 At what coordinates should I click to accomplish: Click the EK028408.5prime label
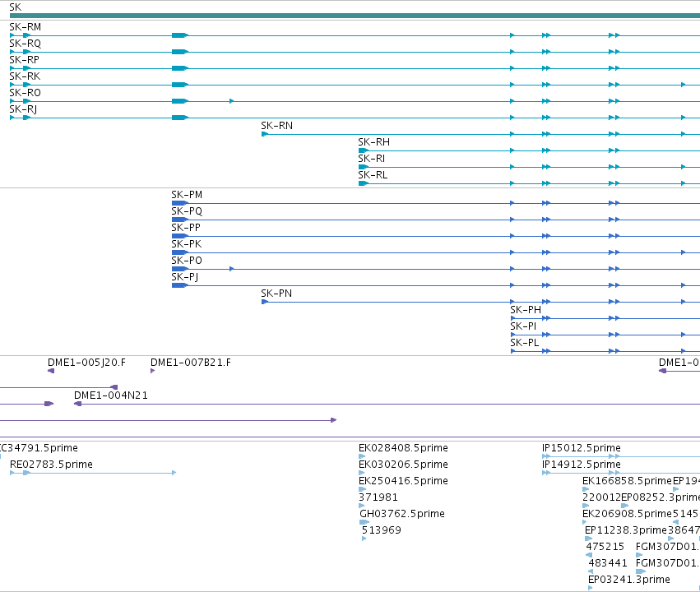click(x=403, y=448)
